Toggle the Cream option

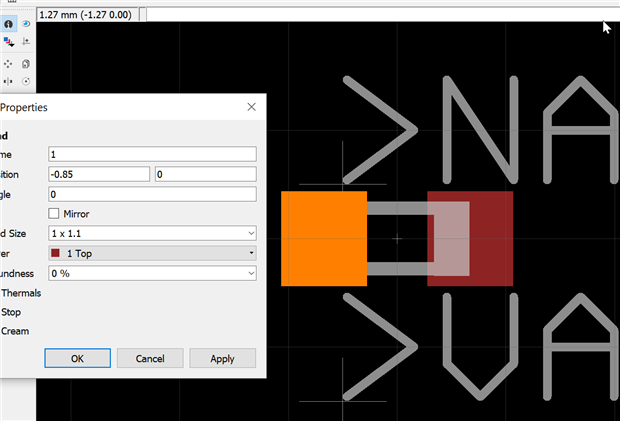pos(15,331)
